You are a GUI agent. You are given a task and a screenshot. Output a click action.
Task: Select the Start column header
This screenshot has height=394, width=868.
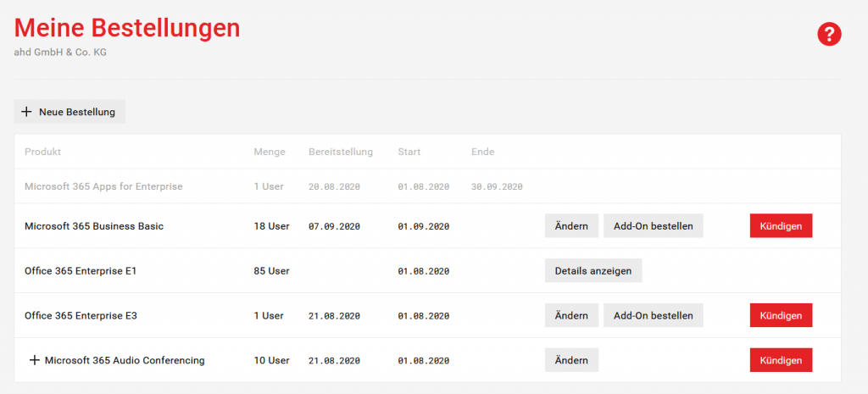(409, 152)
